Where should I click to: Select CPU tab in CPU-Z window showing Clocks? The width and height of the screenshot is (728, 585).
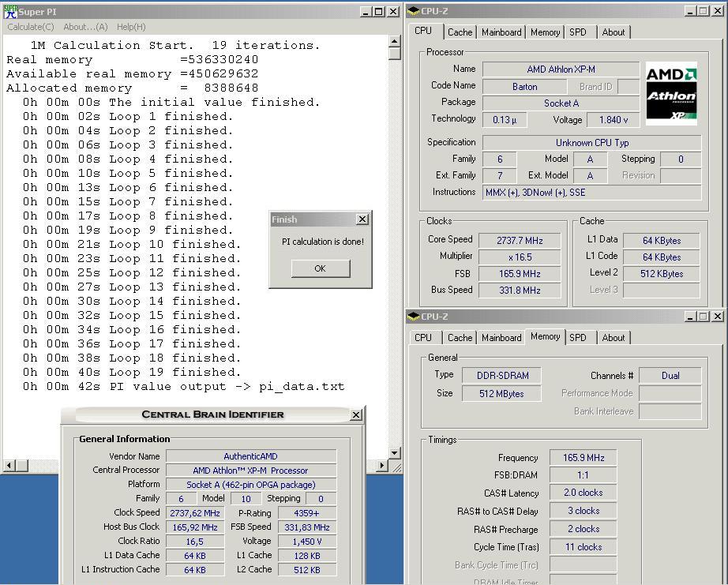click(x=423, y=31)
